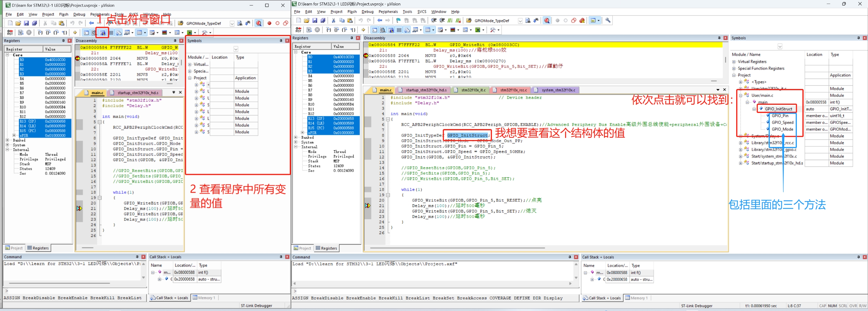The height and width of the screenshot is (311, 868).
Task: Click the blue bookmark flag toolbar icon
Action: [x=398, y=21]
